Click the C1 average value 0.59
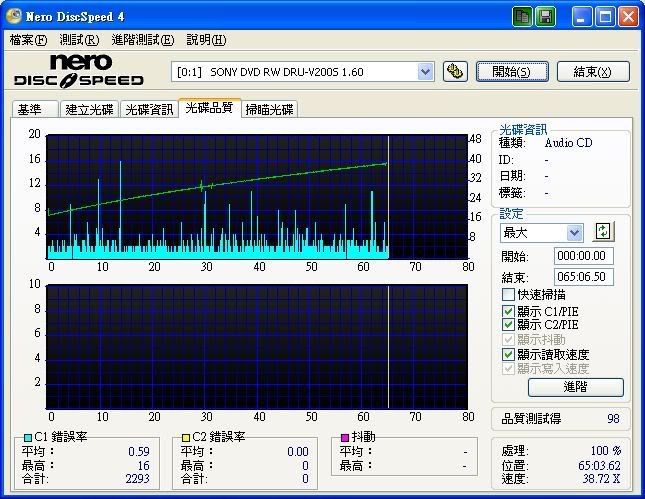Viewport: 645px width, 499px height. point(139,452)
